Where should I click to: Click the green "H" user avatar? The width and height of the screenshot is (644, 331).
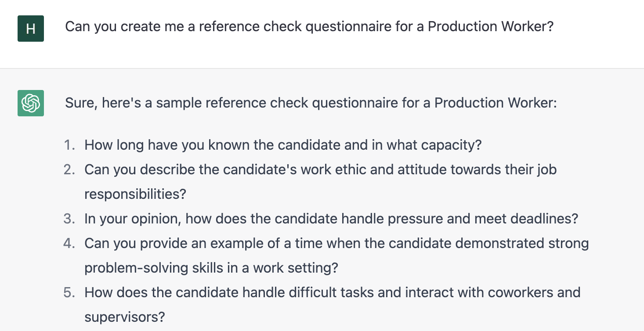click(31, 29)
